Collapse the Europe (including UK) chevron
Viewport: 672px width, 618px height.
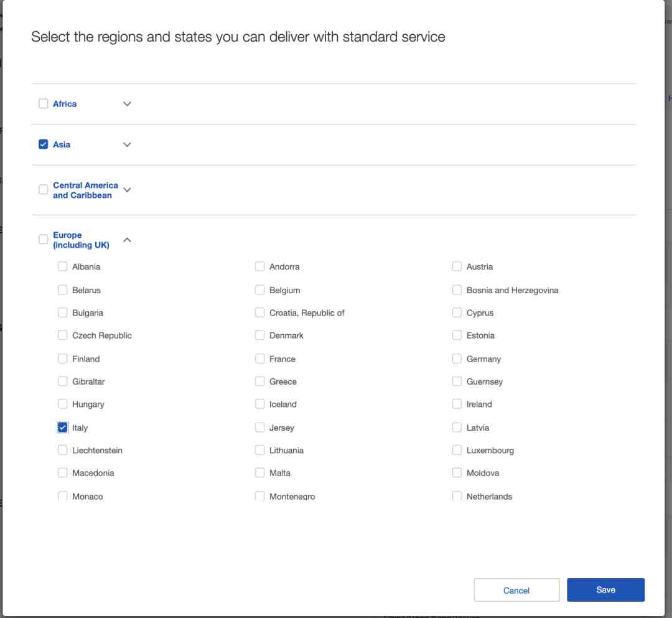coord(128,240)
